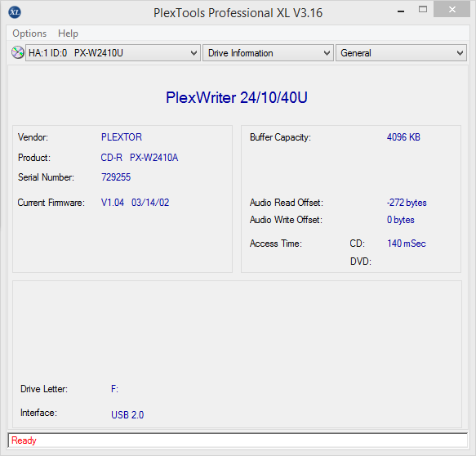
Task: Click the drive letter F: value
Action: [x=114, y=389]
